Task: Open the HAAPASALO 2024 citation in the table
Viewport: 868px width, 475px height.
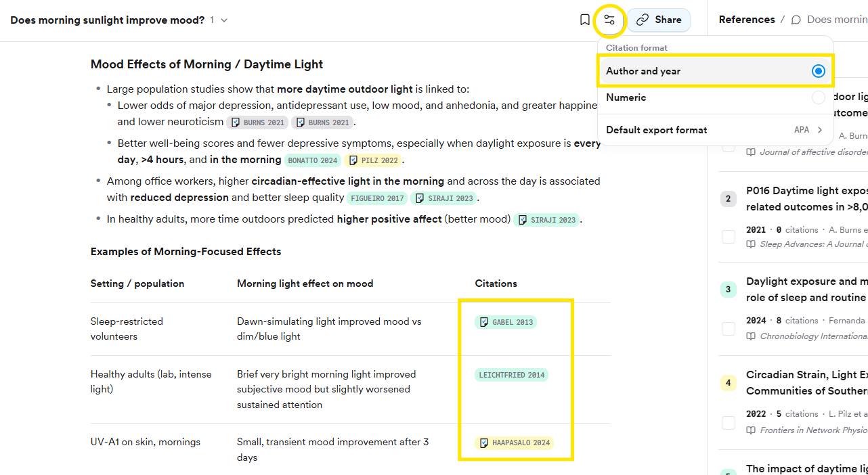Action: 515,443
